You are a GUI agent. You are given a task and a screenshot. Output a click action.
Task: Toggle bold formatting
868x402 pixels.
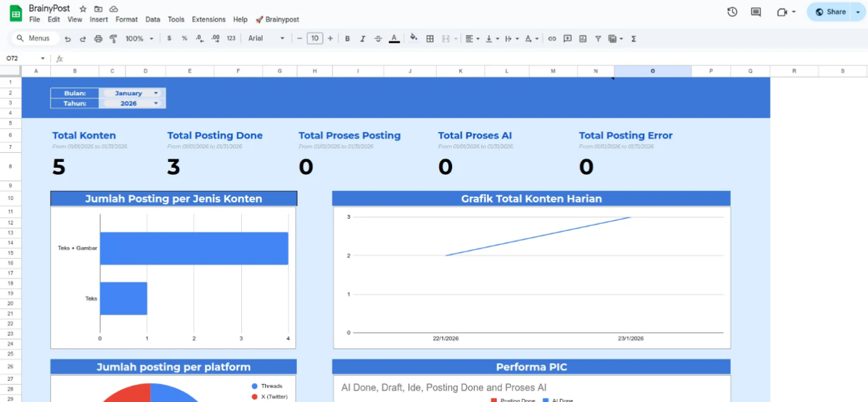click(x=347, y=39)
